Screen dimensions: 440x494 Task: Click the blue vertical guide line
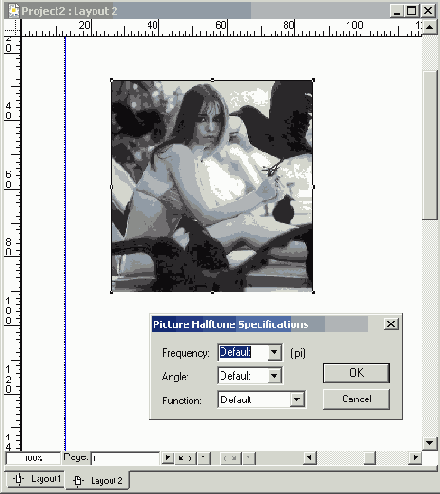pos(65,243)
